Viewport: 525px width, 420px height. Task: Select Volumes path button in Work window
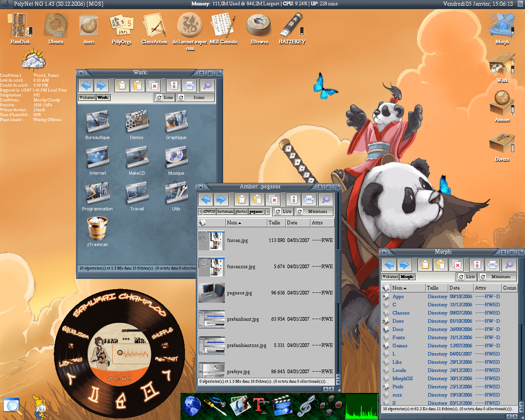(x=87, y=98)
